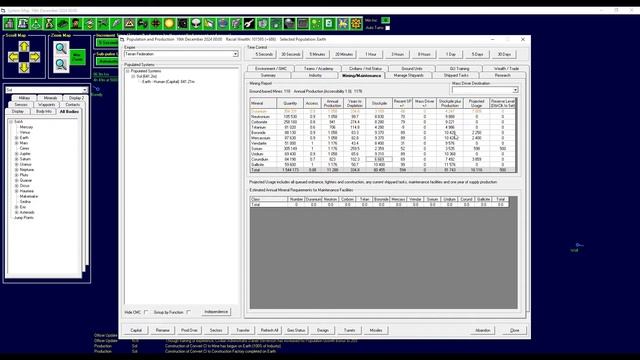
Task: Click the yellow four-point star toolbar icon
Action: coord(342,24)
